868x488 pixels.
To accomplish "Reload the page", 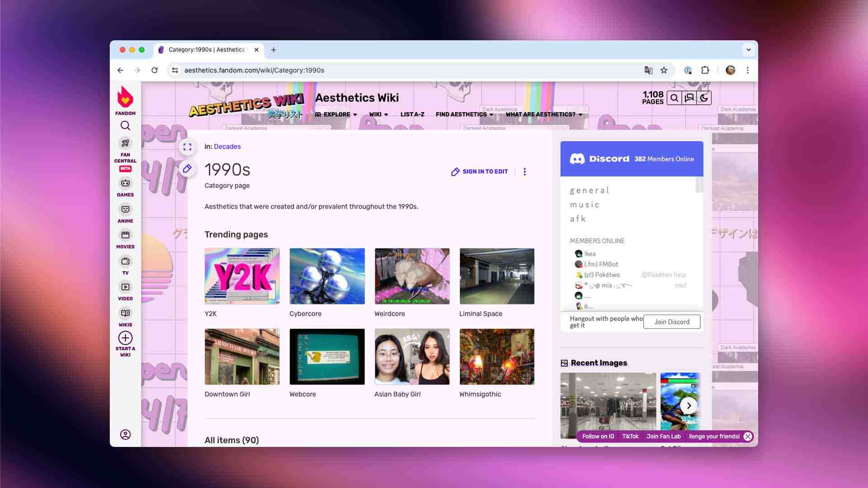I will (155, 70).
